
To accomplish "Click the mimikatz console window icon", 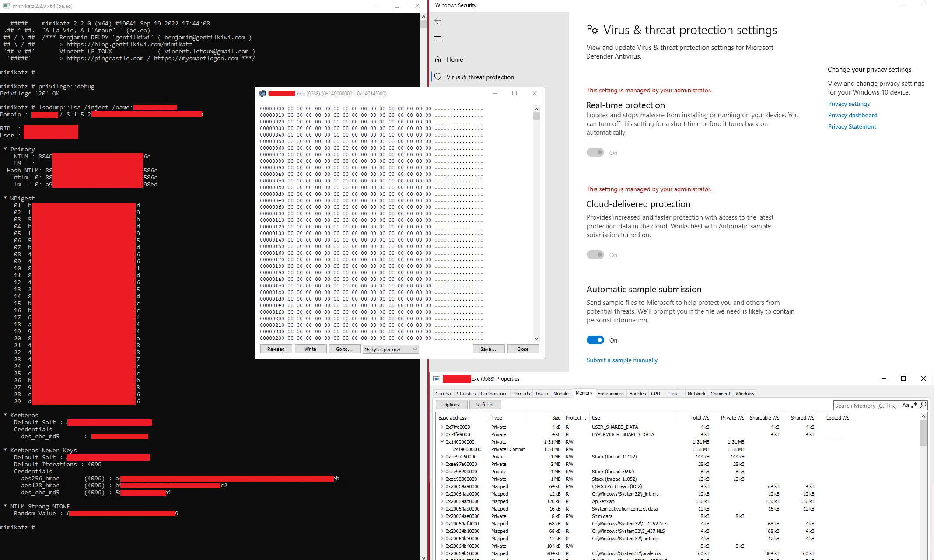I will point(7,6).
